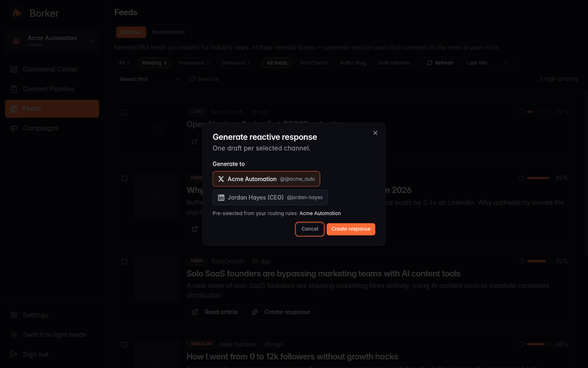Select Jordan Hayes (CEO) LinkedIn channel
The image size is (588, 368).
[270, 197]
